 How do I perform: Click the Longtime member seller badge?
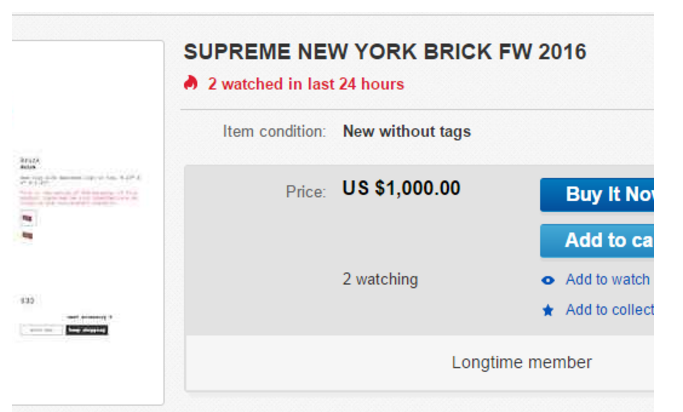pyautogui.click(x=521, y=362)
